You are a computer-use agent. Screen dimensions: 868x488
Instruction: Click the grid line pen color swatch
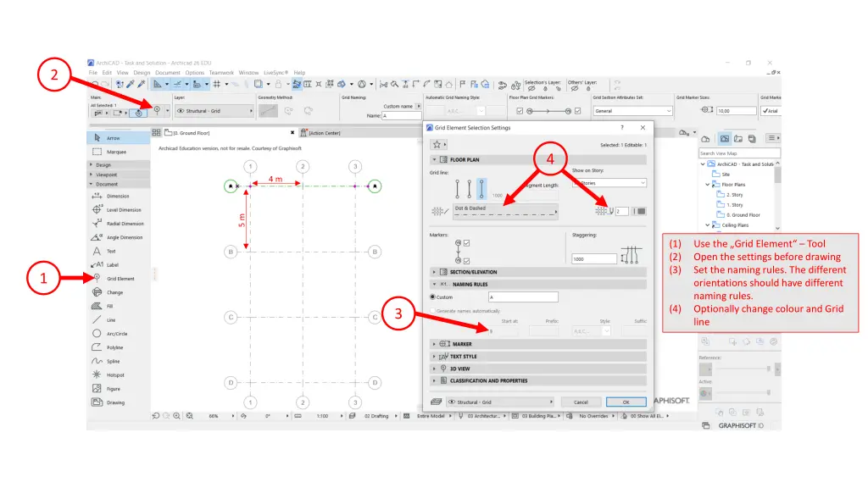point(640,211)
